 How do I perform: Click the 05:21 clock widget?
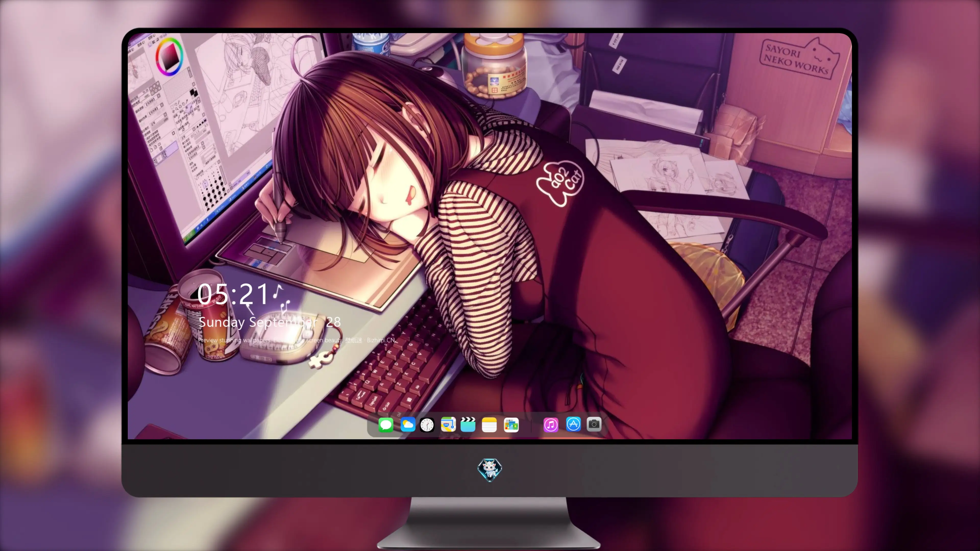pyautogui.click(x=233, y=294)
